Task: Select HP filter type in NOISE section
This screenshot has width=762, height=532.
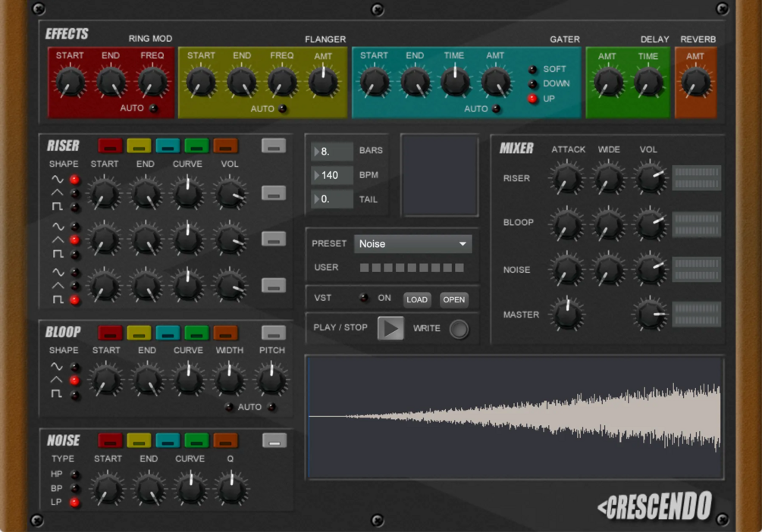Action: 74,474
